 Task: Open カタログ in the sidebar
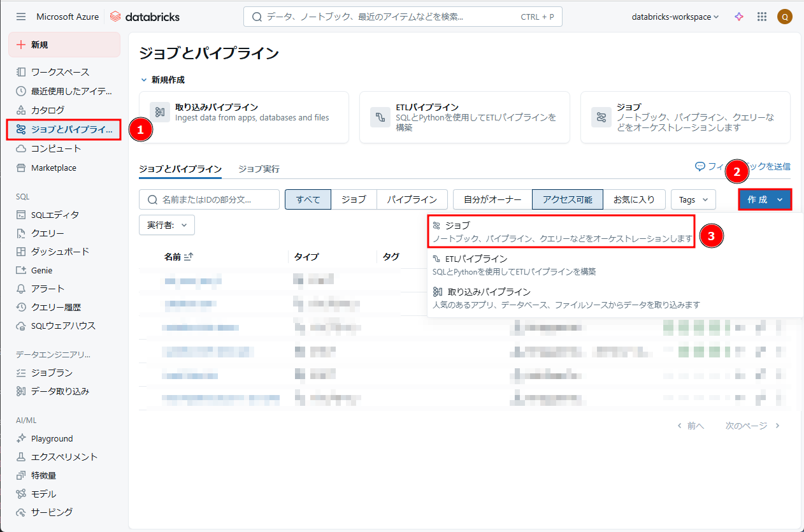pos(47,110)
